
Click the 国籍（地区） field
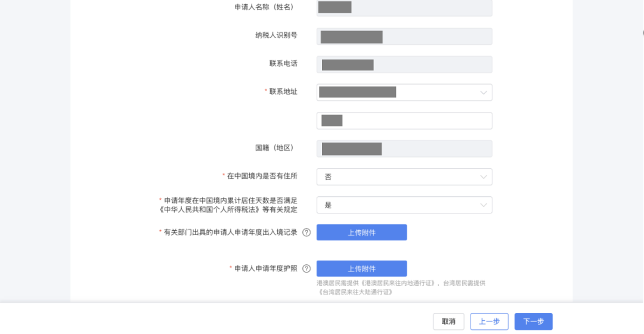[404, 149]
